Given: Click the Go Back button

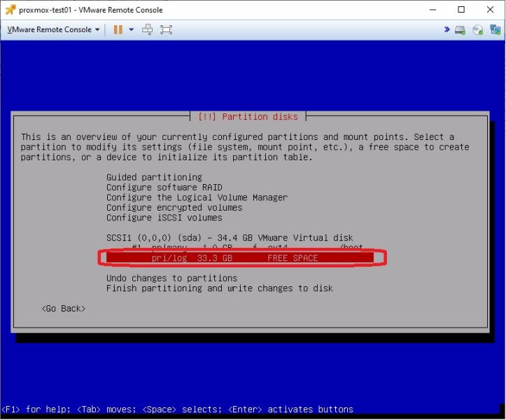Looking at the screenshot, I should [x=64, y=308].
